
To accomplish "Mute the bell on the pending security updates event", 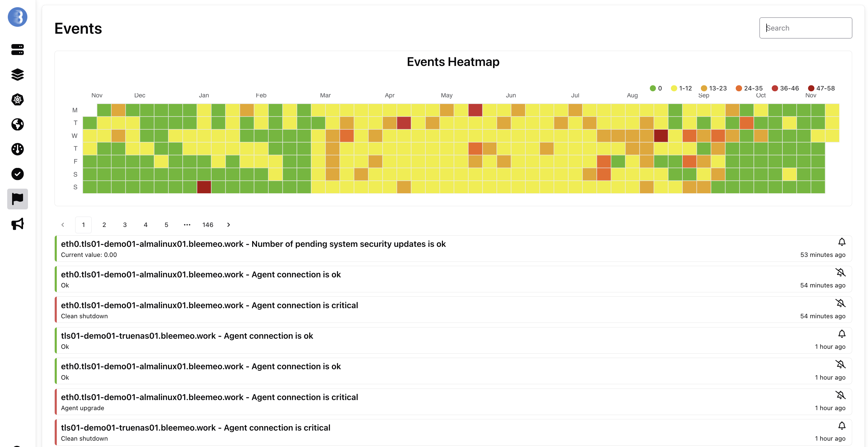I will coord(841,242).
